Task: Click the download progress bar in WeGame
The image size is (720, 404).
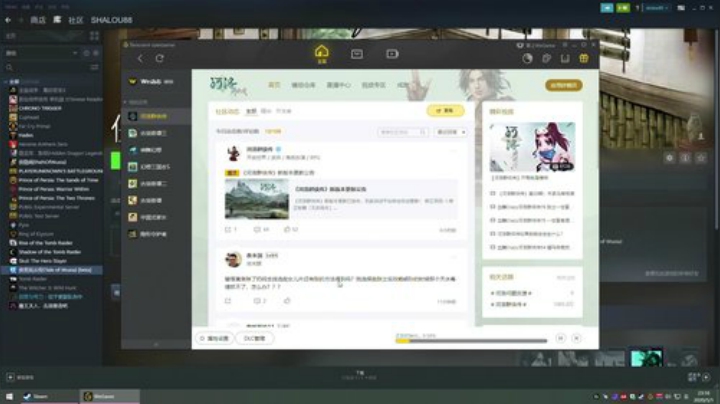Action: tap(471, 341)
